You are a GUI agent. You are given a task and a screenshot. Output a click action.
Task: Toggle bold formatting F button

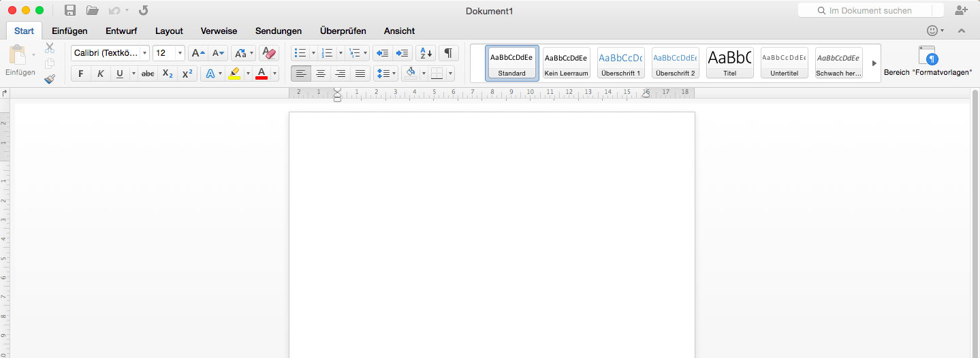point(81,74)
